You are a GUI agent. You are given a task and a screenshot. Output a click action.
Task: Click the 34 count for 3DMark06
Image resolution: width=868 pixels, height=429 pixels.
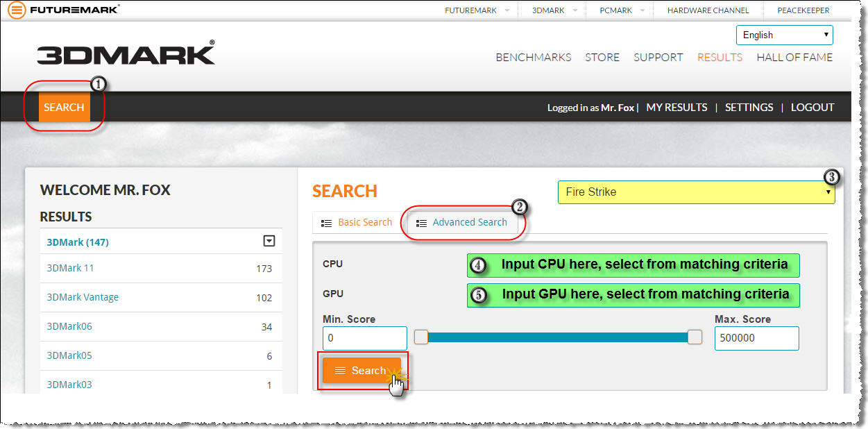click(x=266, y=327)
